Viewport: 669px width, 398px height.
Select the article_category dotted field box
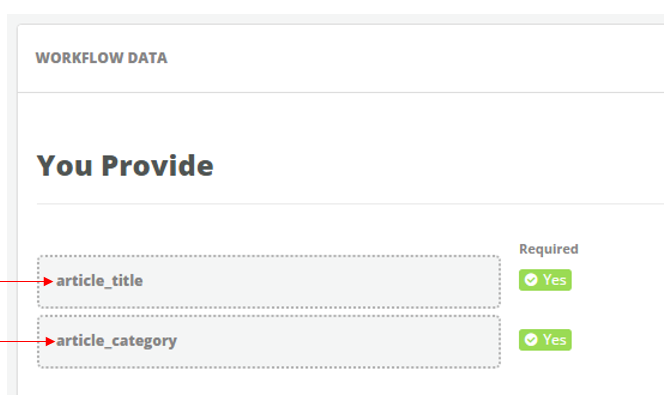269,342
